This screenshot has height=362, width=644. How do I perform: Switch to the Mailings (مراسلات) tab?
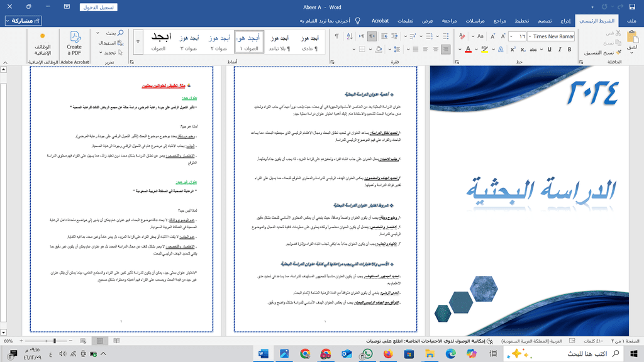coord(475,21)
